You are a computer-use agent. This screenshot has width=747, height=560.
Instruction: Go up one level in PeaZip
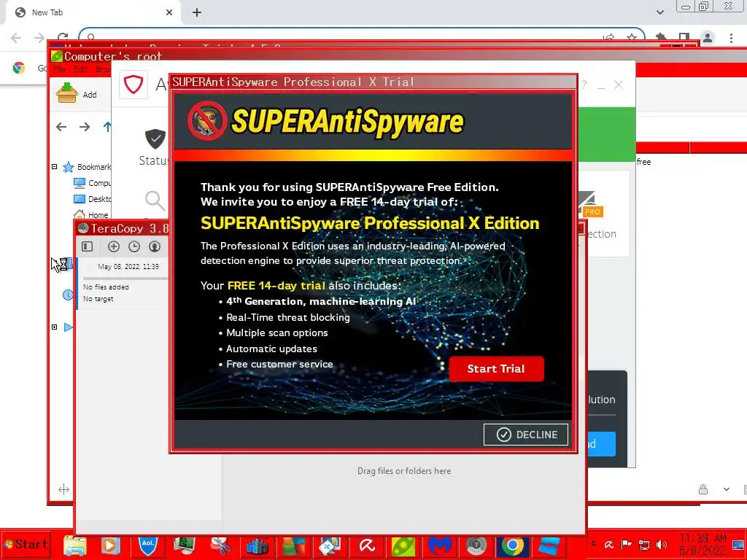click(107, 127)
